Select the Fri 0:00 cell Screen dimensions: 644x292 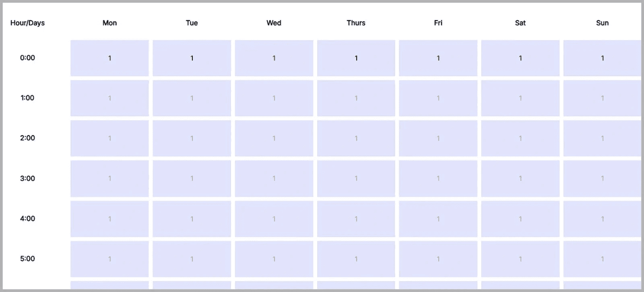(438, 58)
